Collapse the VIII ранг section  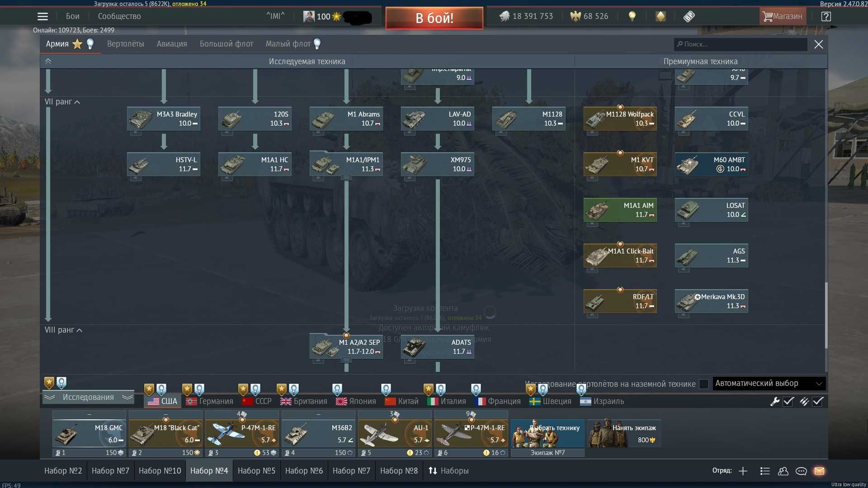(x=63, y=330)
